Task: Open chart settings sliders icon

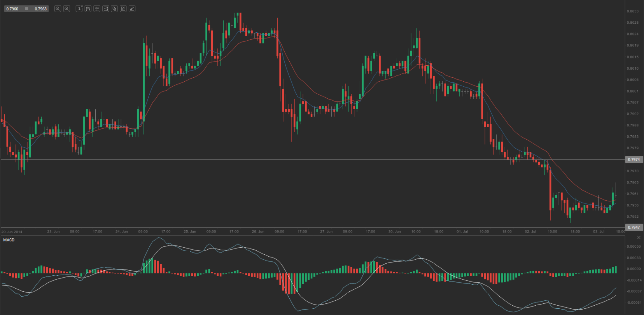Action: click(x=97, y=9)
